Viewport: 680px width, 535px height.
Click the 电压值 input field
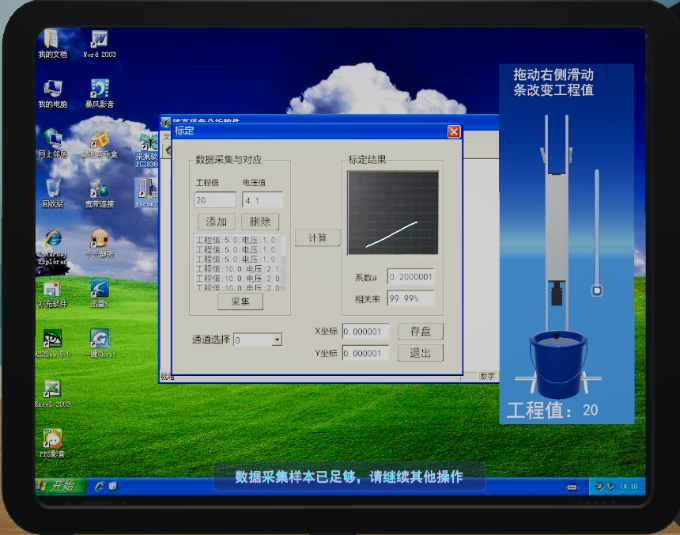(262, 200)
